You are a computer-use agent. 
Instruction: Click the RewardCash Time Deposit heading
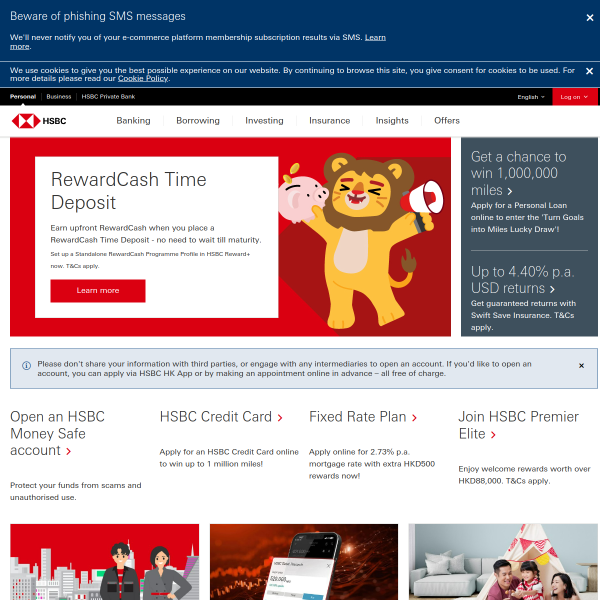(x=129, y=191)
